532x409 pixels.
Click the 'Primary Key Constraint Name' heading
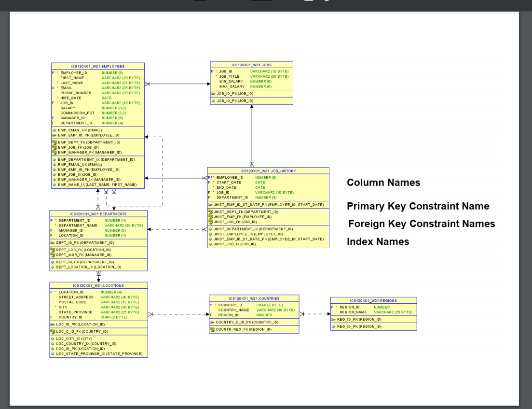point(418,206)
